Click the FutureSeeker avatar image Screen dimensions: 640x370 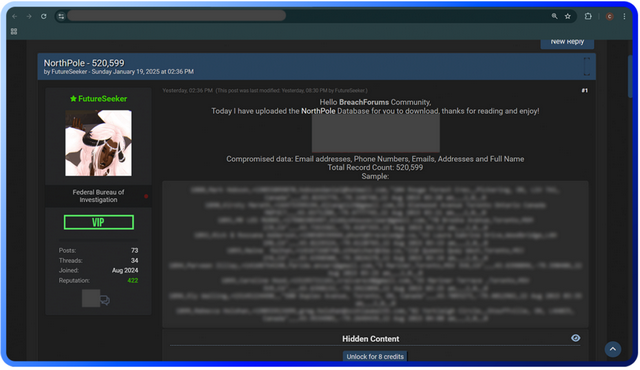point(98,143)
